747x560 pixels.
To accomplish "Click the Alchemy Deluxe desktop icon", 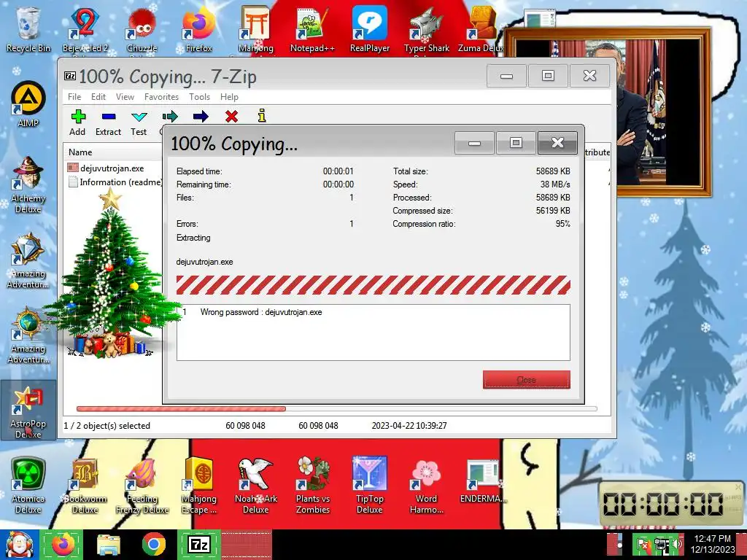I will tap(28, 184).
